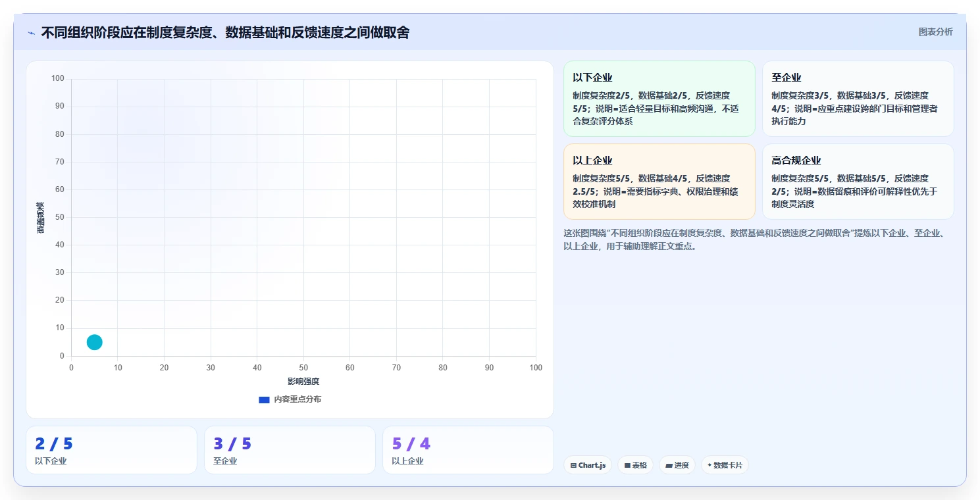
Task: Click the 图表分析 label in header
Action: click(935, 32)
